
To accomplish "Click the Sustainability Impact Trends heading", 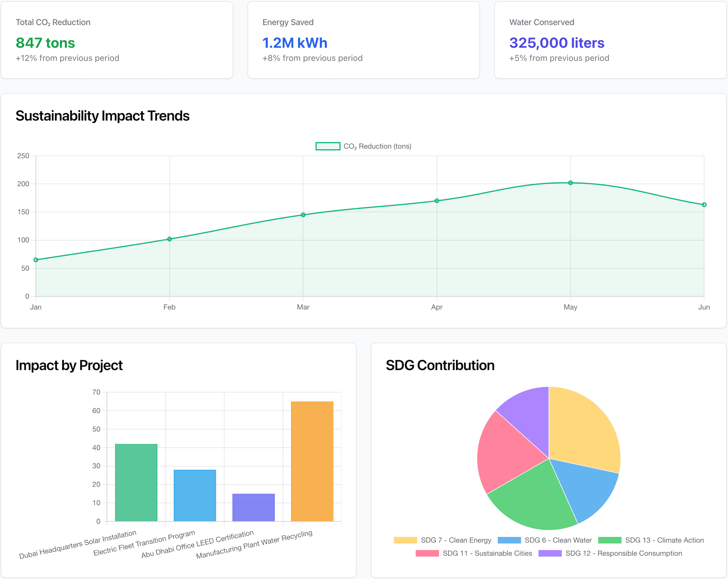I will [103, 116].
